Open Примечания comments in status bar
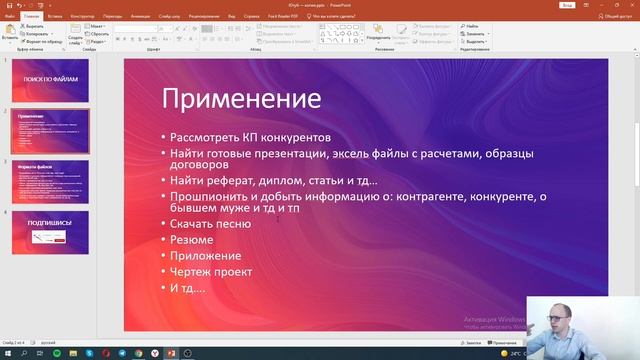Screen dimensions: 640x360 coord(502,343)
